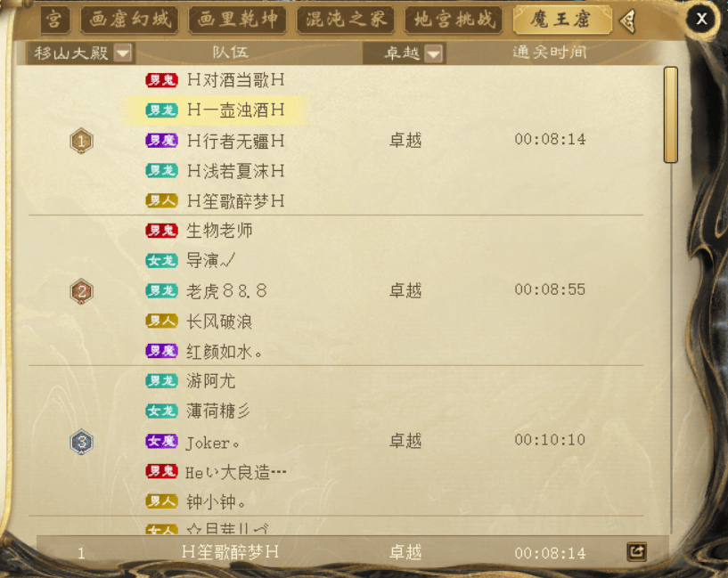Close the ranking window with X
This screenshot has height=578, width=728.
[x=701, y=19]
